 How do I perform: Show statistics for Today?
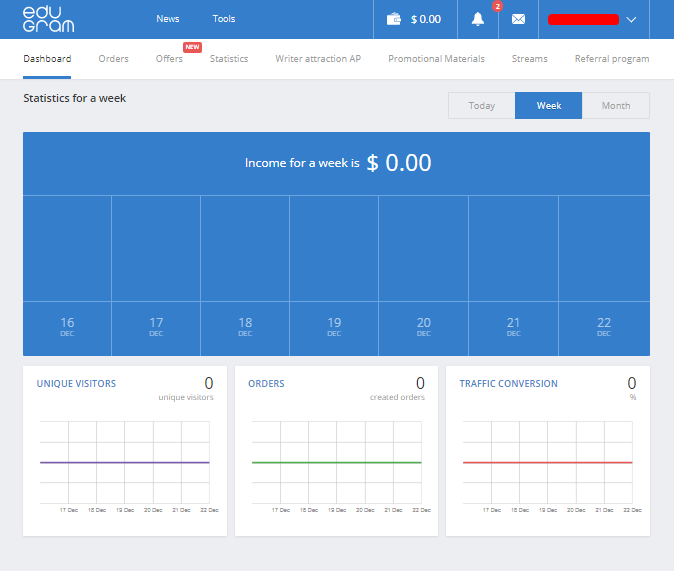(481, 105)
